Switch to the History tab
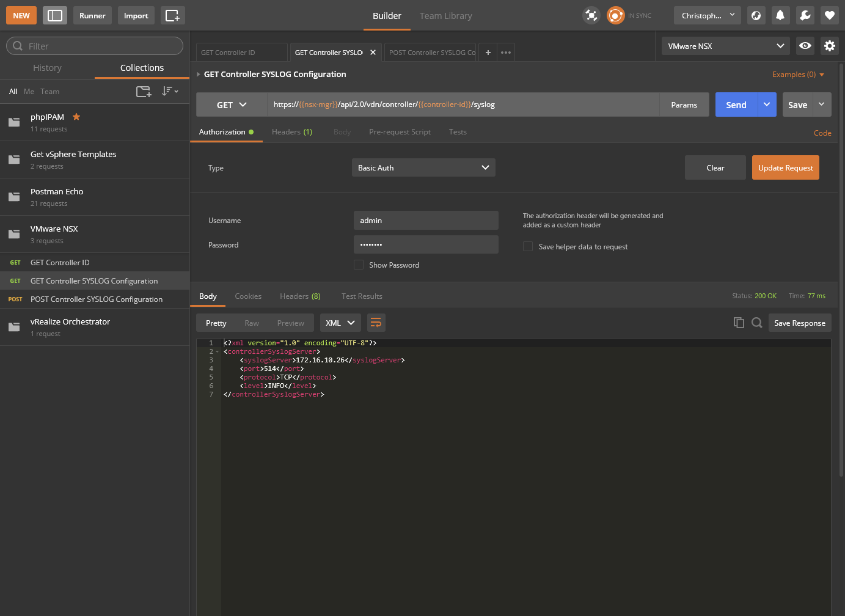 point(47,68)
